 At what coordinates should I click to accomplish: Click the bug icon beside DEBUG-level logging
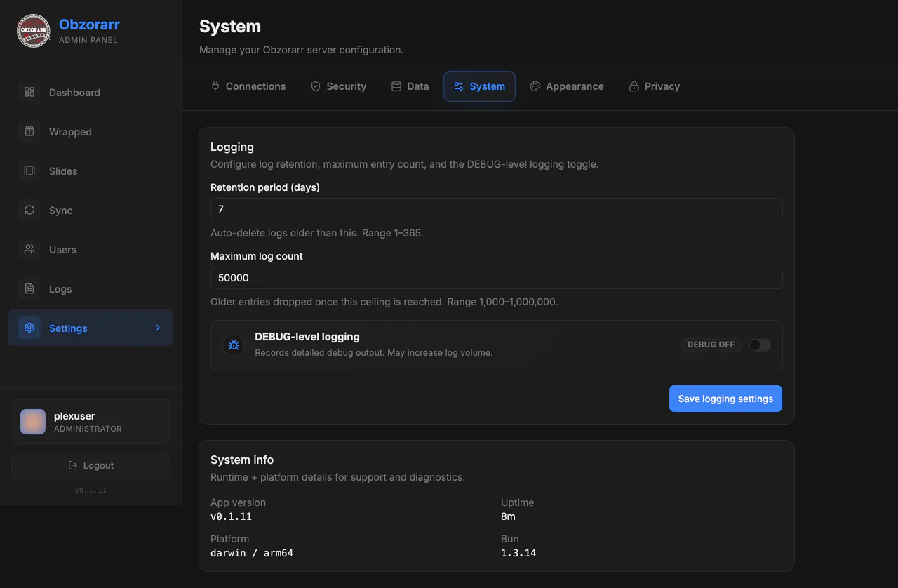(234, 345)
